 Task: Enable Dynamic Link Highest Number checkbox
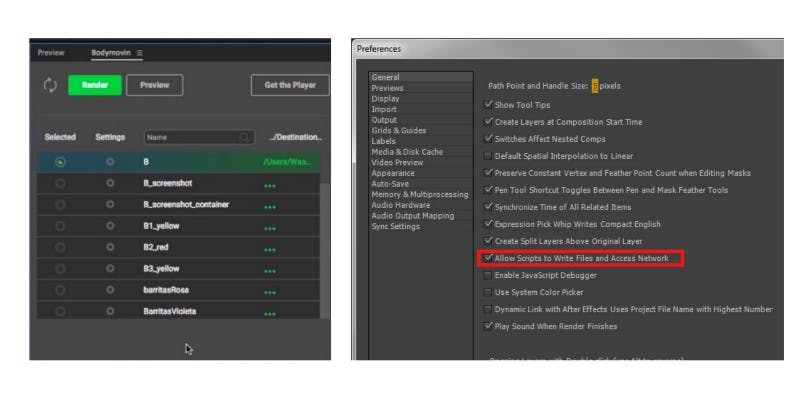[x=488, y=309]
